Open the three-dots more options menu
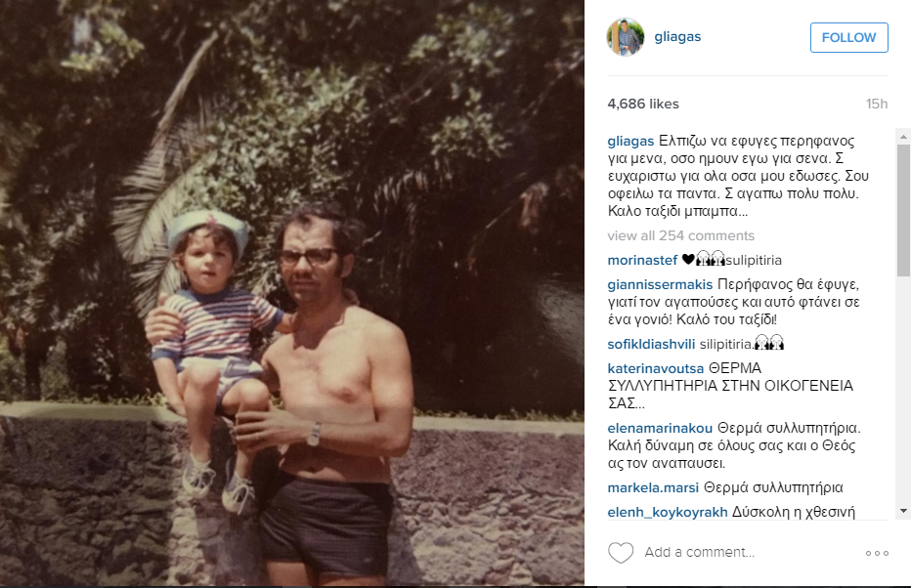911x588 pixels. tap(877, 553)
